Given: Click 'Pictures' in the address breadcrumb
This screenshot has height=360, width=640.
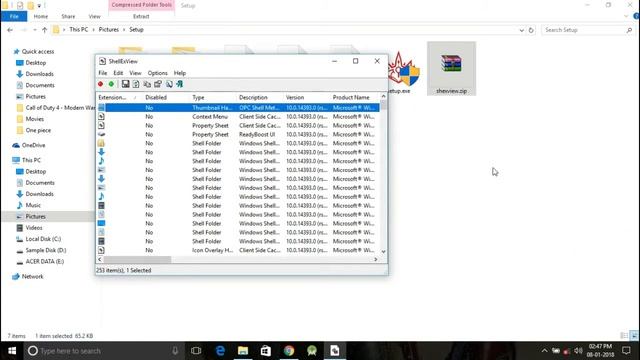Looking at the screenshot, I should point(109,30).
